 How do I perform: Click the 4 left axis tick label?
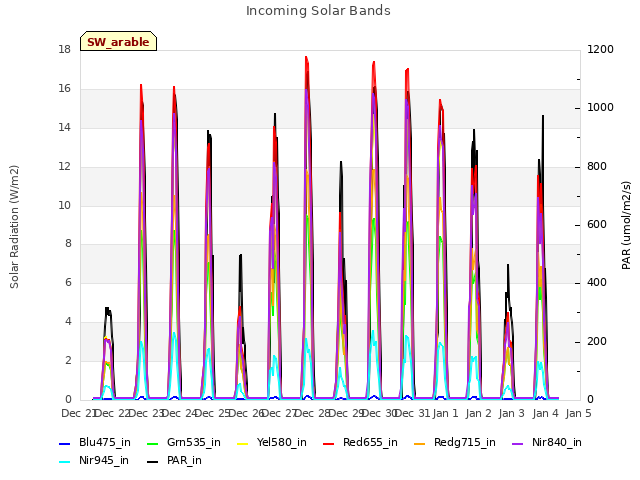(x=68, y=322)
